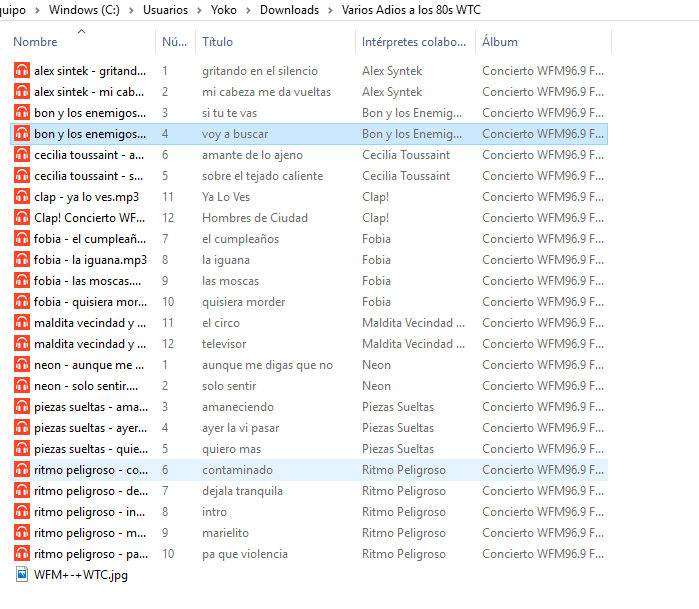Click title cell 'Ya Lo Ves'
699x609 pixels.
[x=226, y=197]
